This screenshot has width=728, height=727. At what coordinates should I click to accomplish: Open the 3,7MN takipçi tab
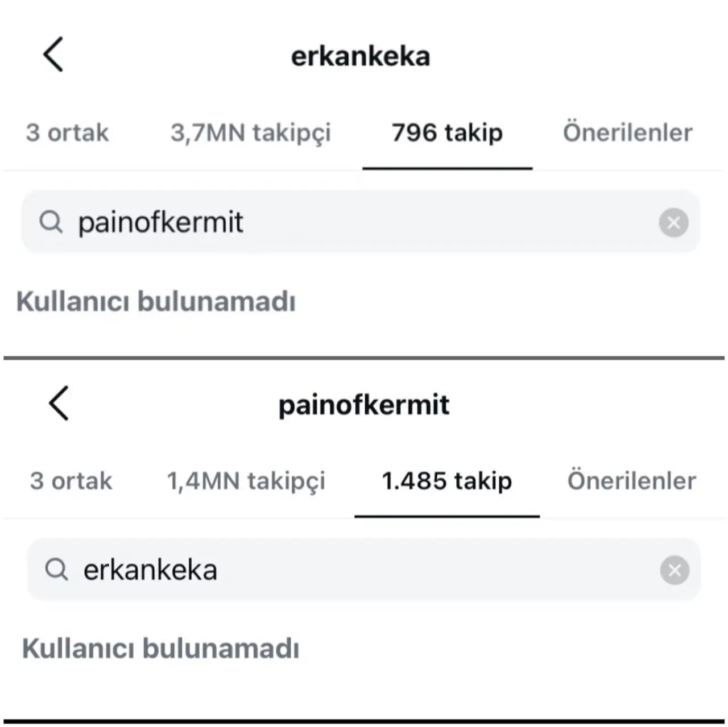pos(250,133)
